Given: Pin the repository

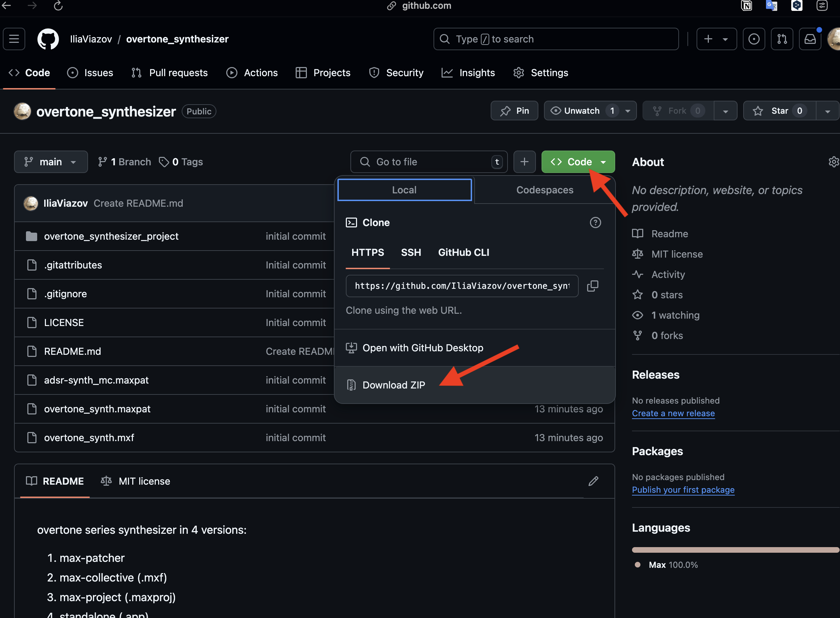Looking at the screenshot, I should pos(515,111).
